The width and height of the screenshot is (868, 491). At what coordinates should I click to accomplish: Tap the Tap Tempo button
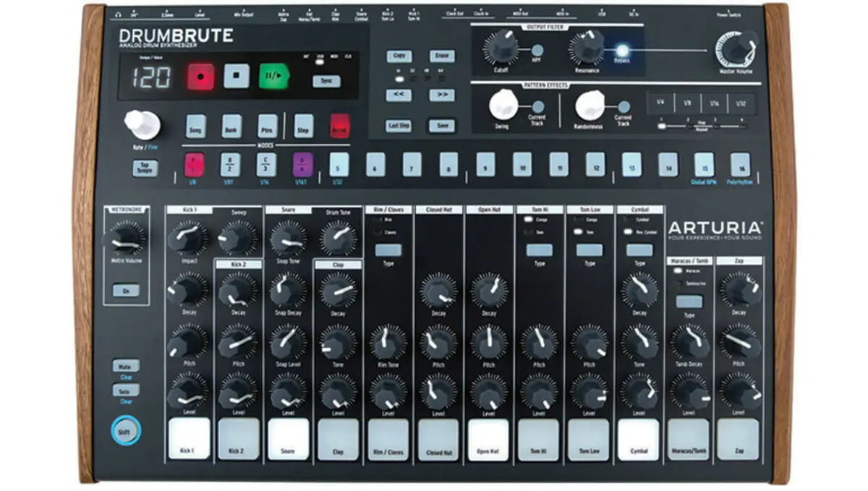[145, 168]
